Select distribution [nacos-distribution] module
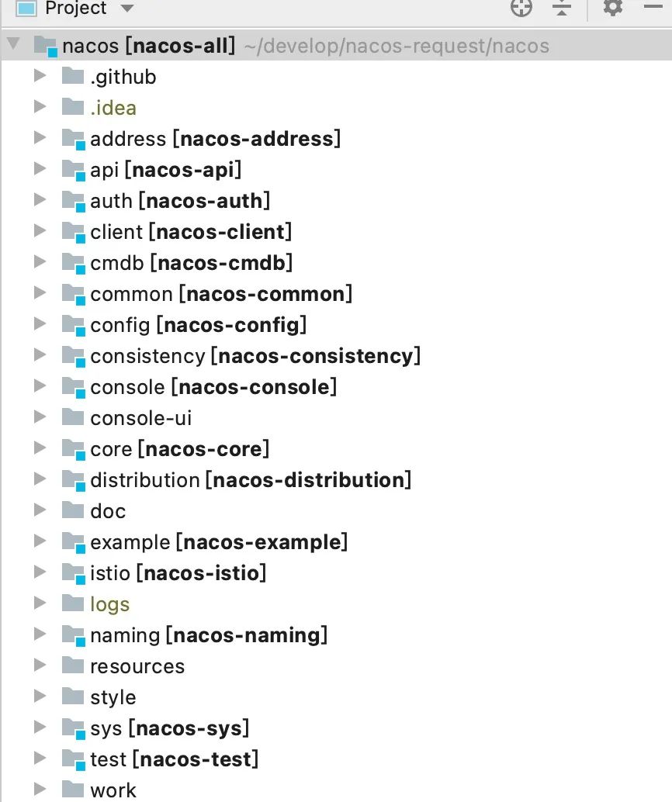Screen dimensions: 672x802 click(250, 480)
